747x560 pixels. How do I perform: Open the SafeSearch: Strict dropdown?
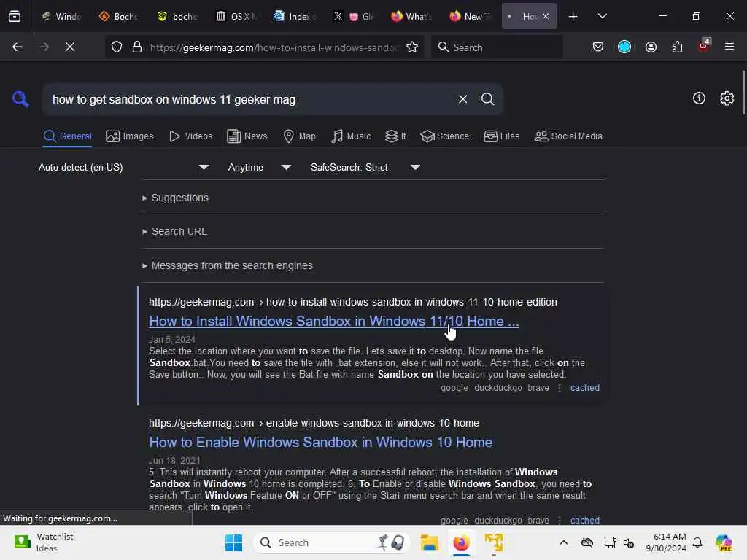pos(365,167)
